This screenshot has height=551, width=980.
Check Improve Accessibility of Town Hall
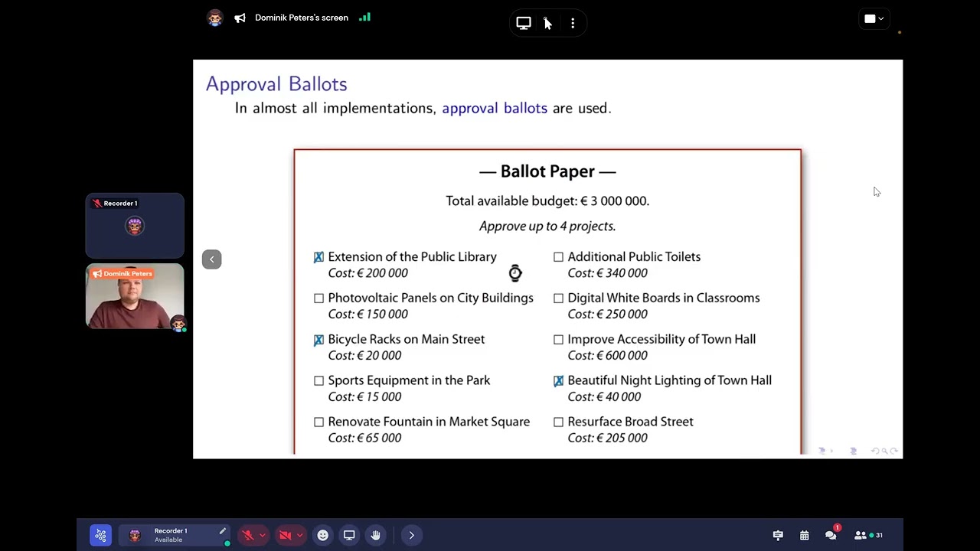pyautogui.click(x=558, y=340)
